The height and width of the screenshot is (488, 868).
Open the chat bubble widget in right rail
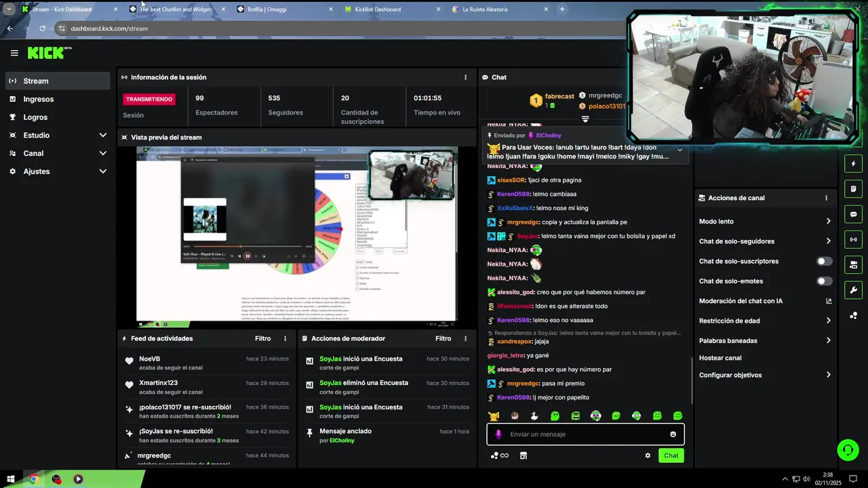[853, 214]
